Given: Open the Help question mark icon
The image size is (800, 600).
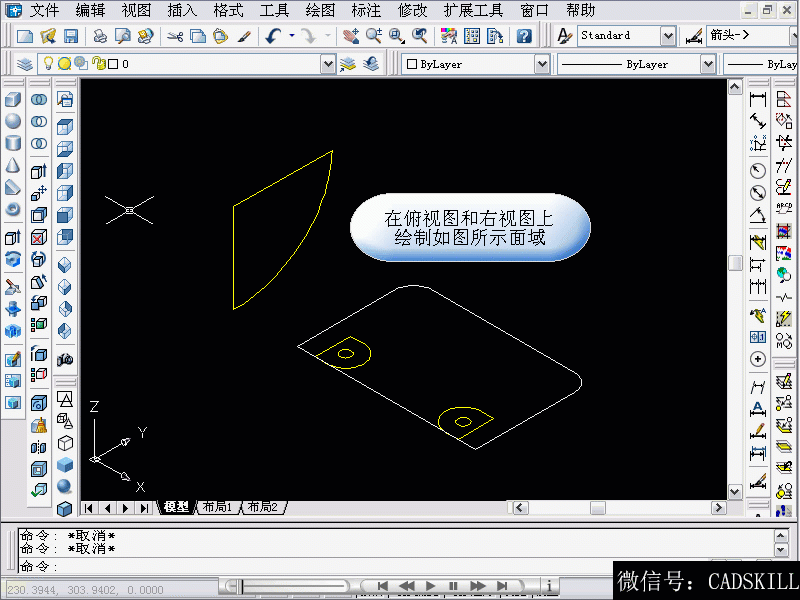Looking at the screenshot, I should click(x=524, y=36).
